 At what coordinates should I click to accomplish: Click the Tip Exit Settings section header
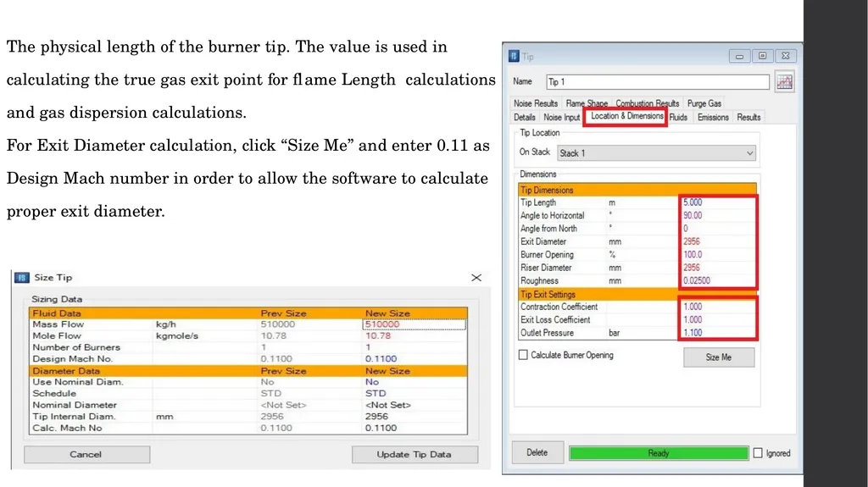click(637, 295)
